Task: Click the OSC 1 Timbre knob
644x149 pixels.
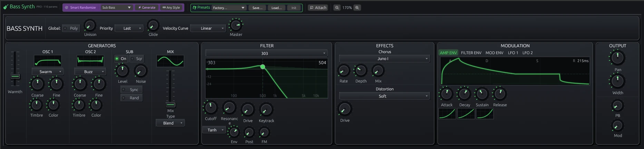Action: click(x=36, y=105)
